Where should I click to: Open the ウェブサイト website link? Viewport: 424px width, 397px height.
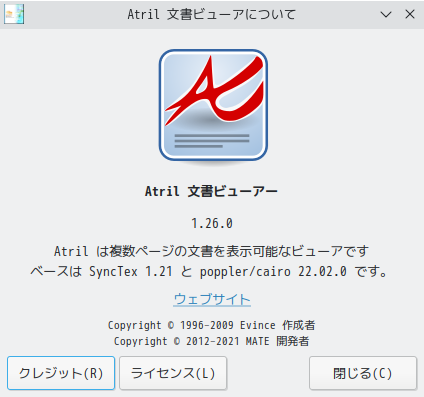[212, 299]
